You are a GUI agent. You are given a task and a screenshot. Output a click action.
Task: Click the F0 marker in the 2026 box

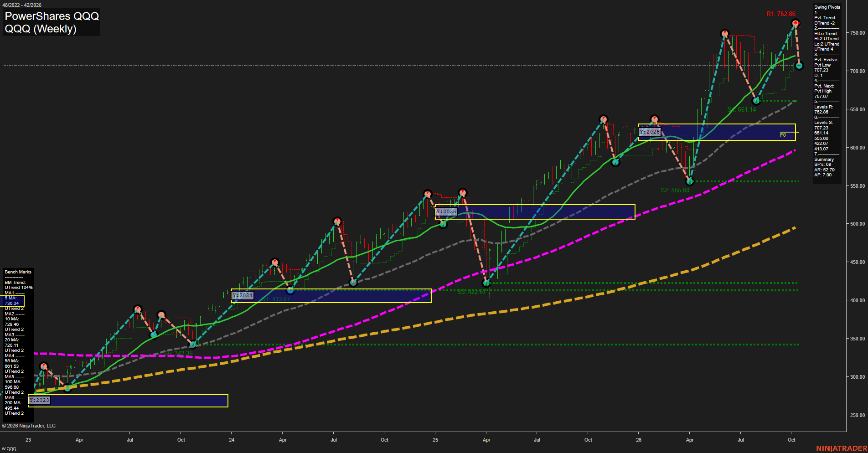[x=783, y=135]
